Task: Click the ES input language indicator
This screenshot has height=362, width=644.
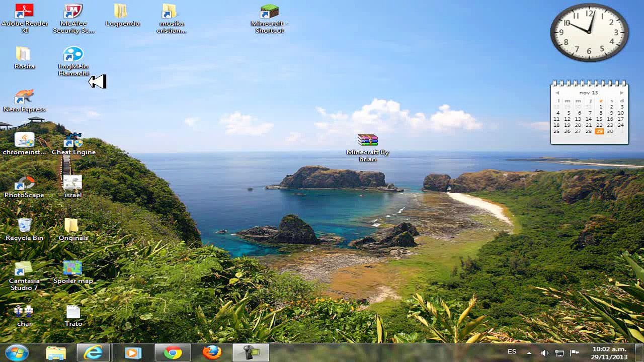Action: pyautogui.click(x=512, y=352)
